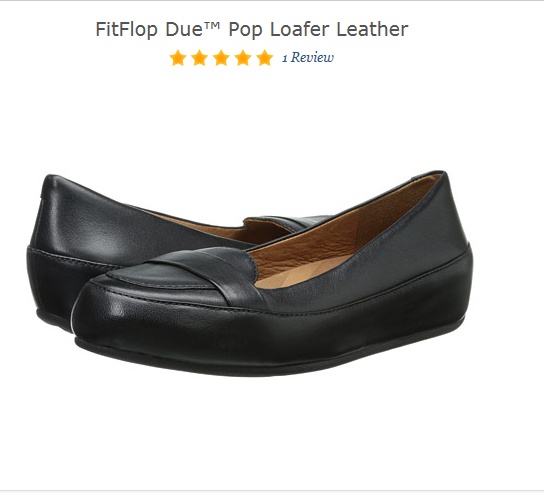Select the fifth rating star

click(x=265, y=58)
